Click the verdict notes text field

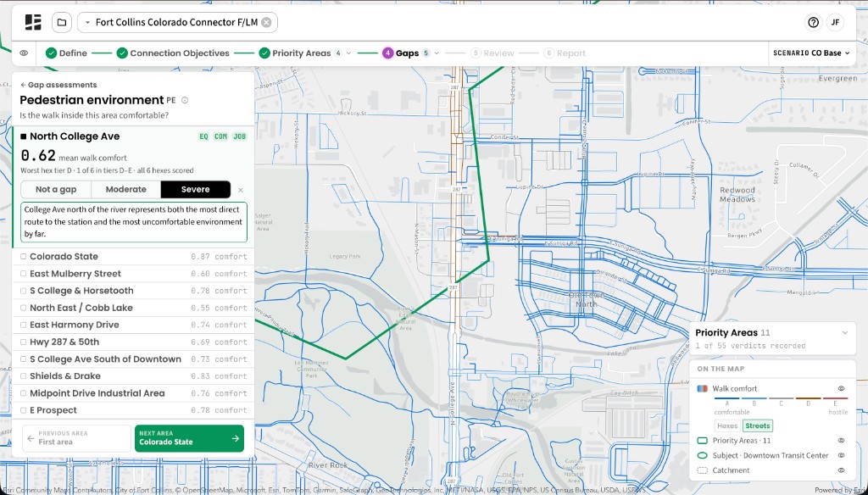pyautogui.click(x=134, y=222)
